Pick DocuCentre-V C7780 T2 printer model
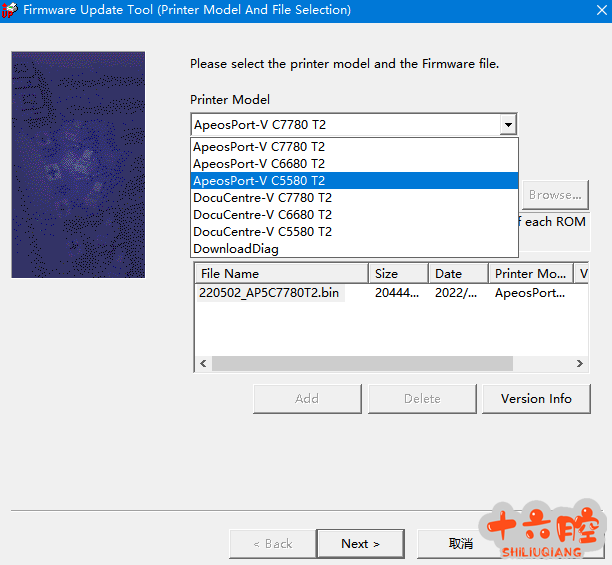The image size is (612, 565). 262,198
